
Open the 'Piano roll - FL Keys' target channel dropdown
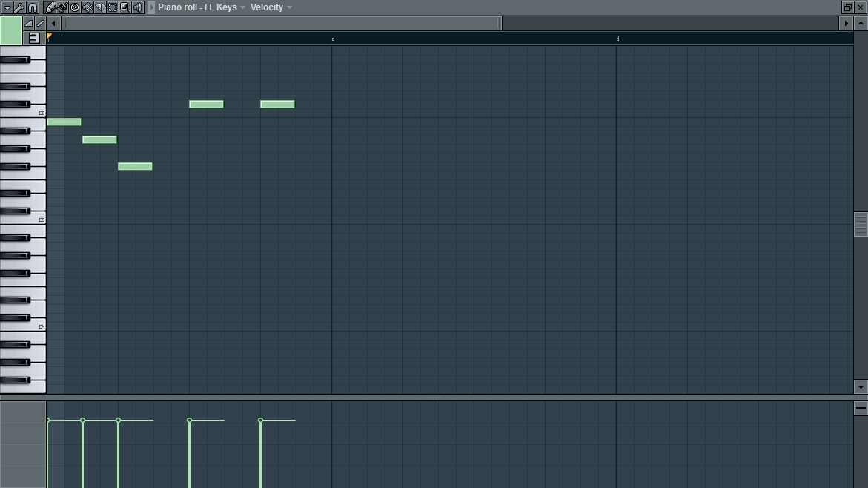click(x=202, y=7)
